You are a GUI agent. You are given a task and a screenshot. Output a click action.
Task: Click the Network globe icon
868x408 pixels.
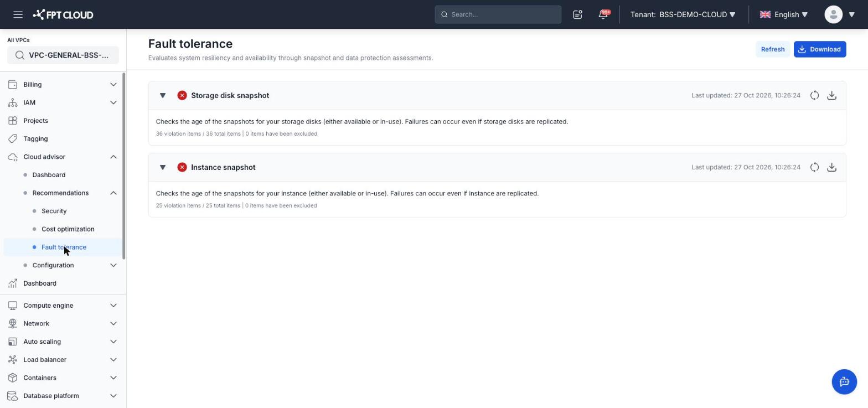tap(13, 323)
